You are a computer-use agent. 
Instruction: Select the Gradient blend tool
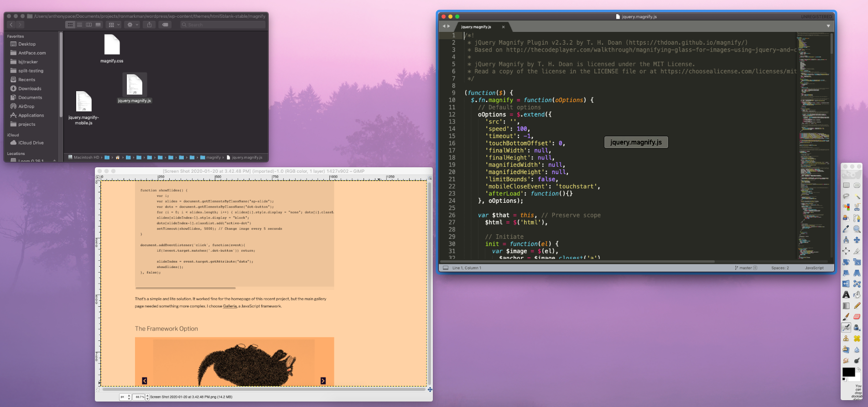tap(846, 305)
